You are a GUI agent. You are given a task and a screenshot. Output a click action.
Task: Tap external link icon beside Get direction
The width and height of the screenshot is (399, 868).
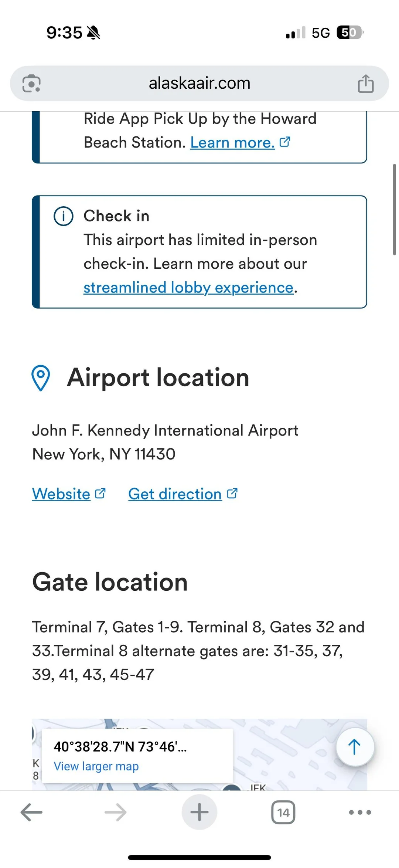(x=232, y=494)
